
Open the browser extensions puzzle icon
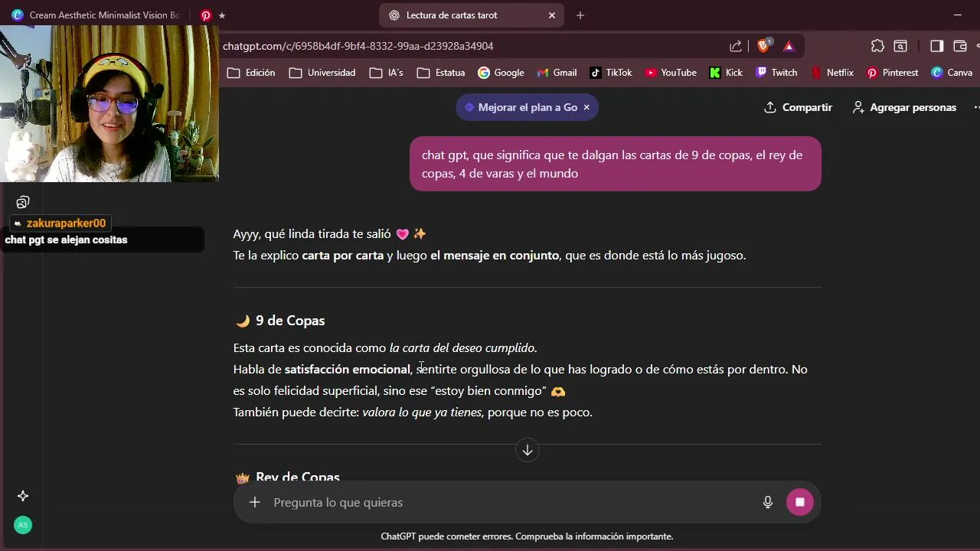(877, 46)
